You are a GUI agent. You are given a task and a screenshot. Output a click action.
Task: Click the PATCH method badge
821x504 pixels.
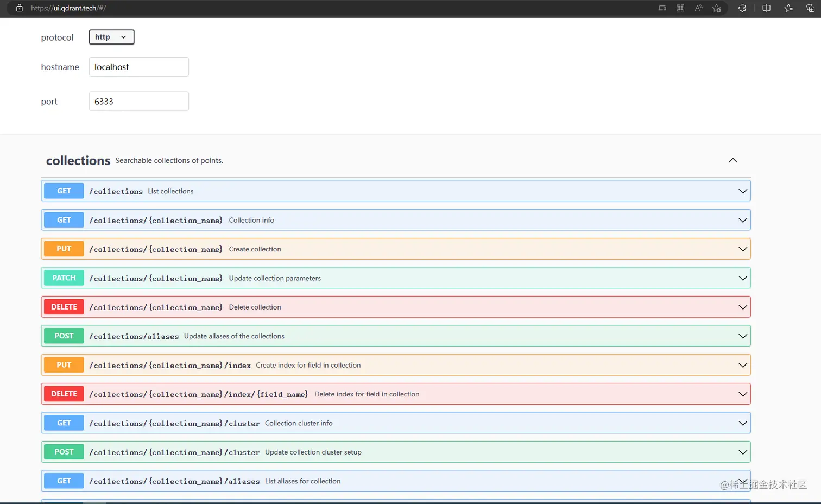point(64,278)
